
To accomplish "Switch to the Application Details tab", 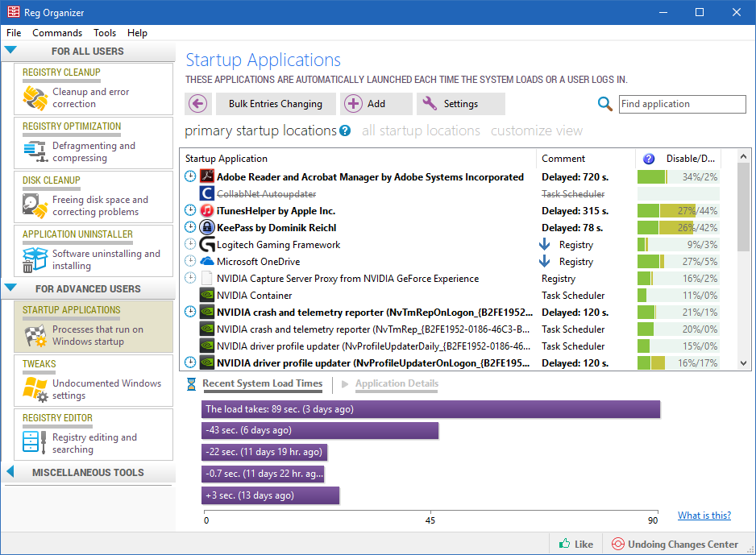I will coord(396,384).
